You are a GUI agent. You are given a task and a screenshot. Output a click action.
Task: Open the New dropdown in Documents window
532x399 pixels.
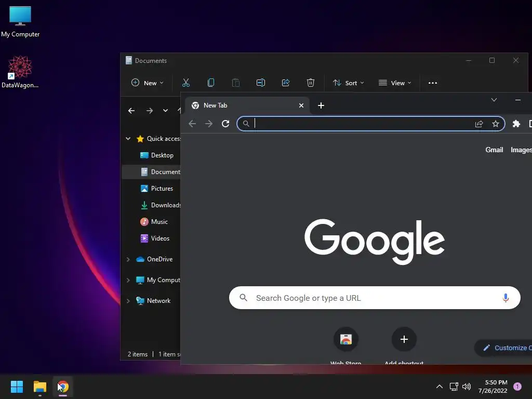pyautogui.click(x=147, y=83)
